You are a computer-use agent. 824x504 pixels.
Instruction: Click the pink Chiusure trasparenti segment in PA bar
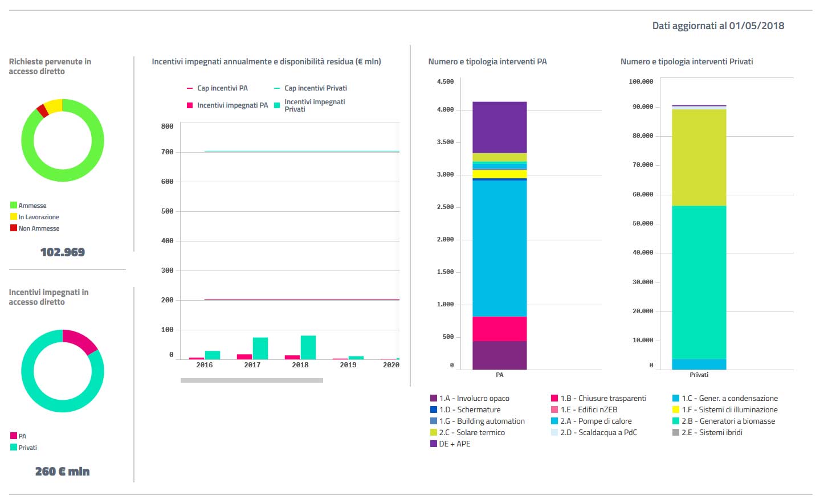pos(500,329)
